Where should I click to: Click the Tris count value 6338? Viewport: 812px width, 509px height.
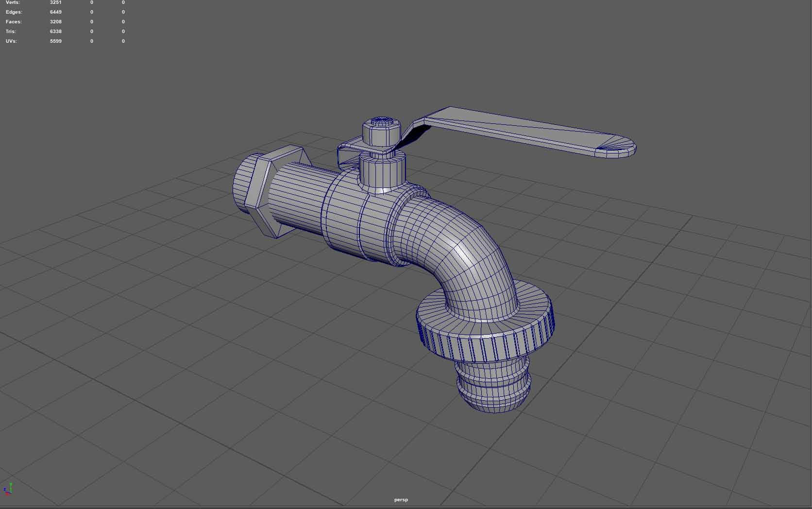(x=56, y=32)
